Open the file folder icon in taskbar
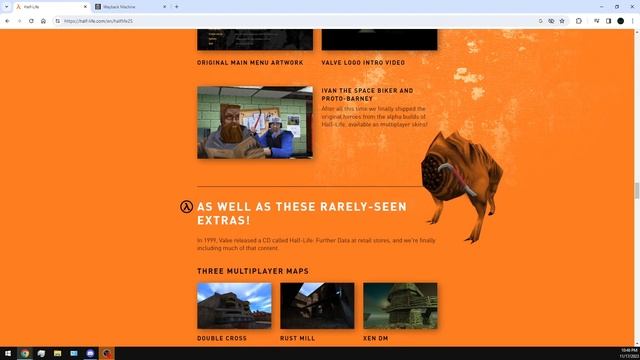 click(x=58, y=353)
